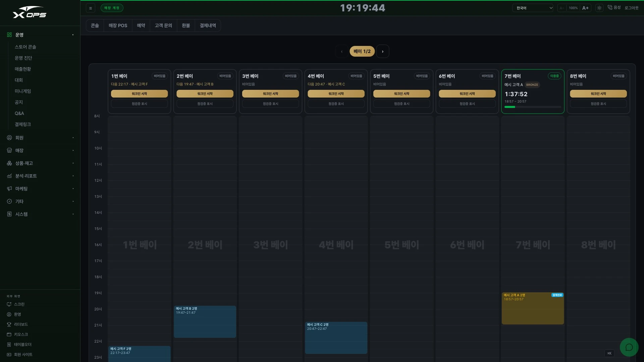Open the 스크린 external screen link
644x362 pixels.
click(16, 304)
